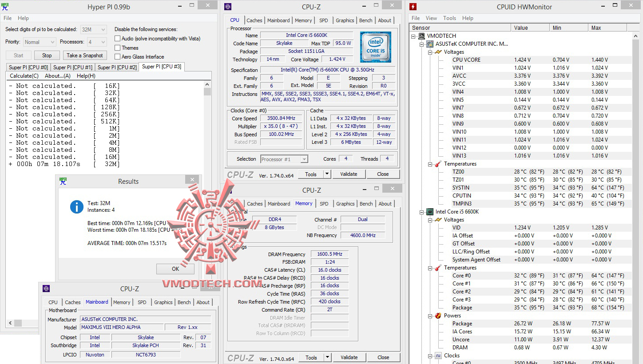
Task: Click the Intel Core i5 6600K chip icon
Action: tap(430, 212)
